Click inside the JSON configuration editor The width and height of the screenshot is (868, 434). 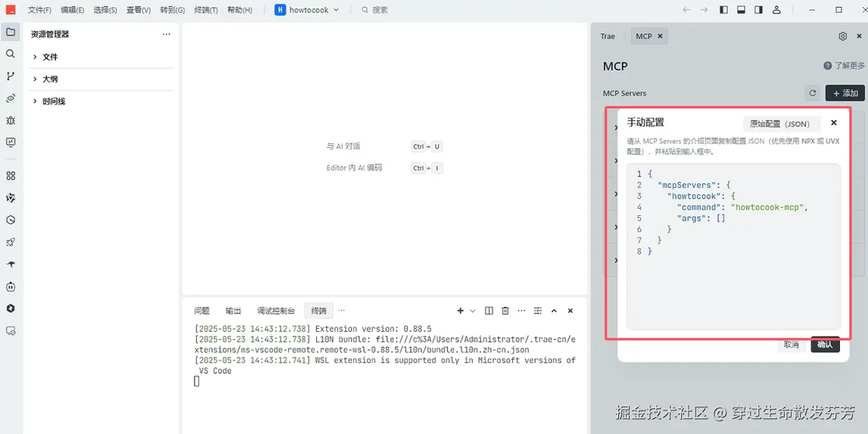[x=733, y=247]
